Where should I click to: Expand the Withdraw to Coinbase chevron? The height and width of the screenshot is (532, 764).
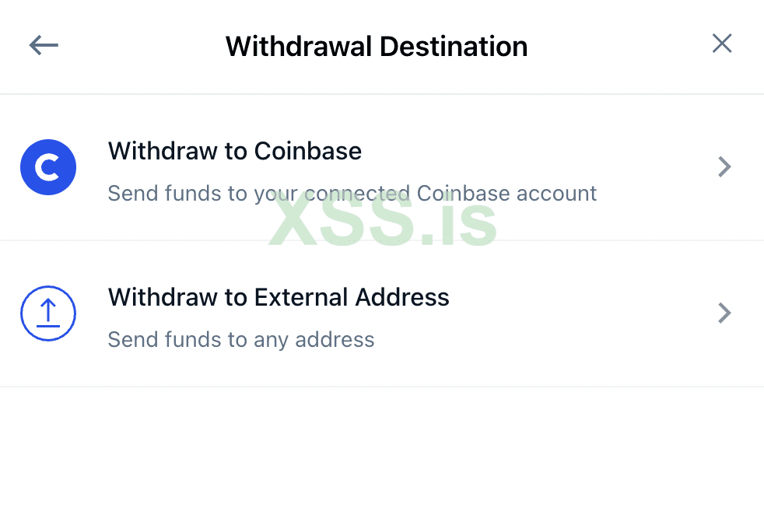[x=724, y=166]
